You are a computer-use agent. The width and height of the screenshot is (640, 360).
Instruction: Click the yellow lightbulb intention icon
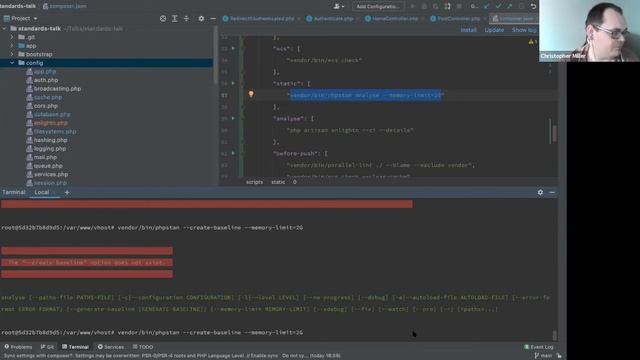(251, 94)
